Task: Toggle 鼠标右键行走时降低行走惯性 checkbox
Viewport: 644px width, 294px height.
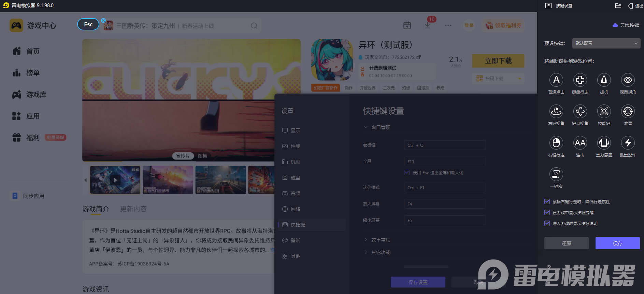Action: tap(547, 201)
